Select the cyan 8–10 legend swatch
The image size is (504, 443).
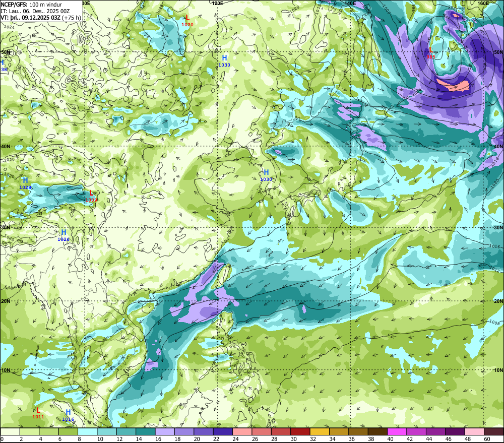[87, 432]
